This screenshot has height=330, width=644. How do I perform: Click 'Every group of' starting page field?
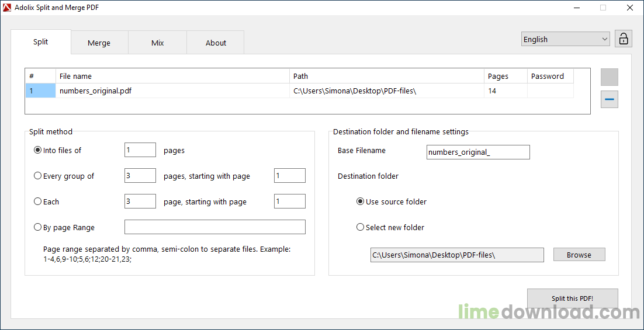pos(289,176)
